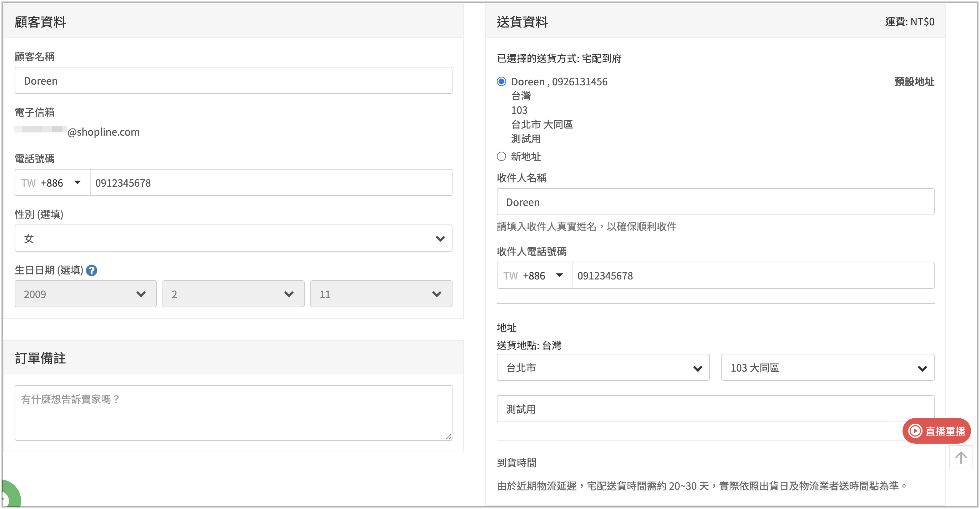Open the birth month dropdown
This screenshot has width=980, height=509.
click(233, 294)
